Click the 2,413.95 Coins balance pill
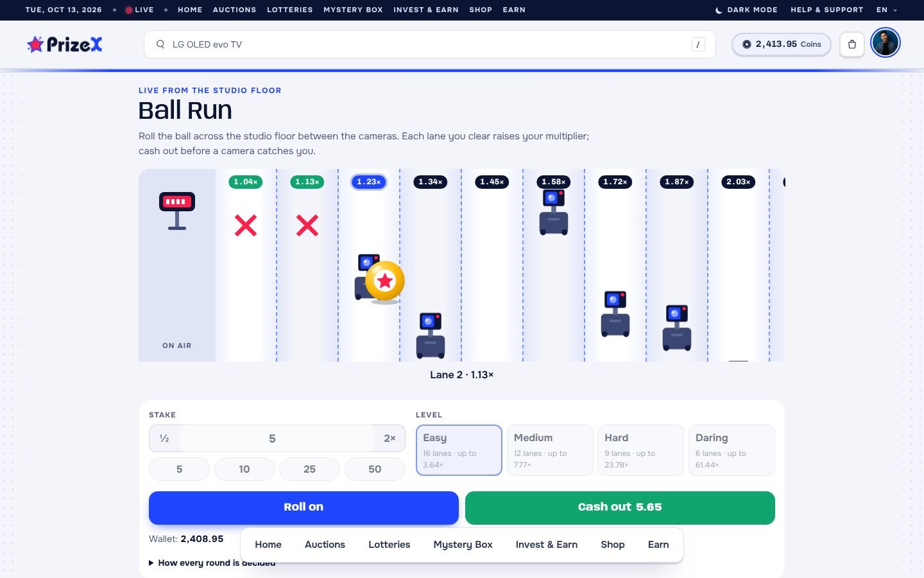Viewport: 924px width, 578px height. (x=782, y=44)
